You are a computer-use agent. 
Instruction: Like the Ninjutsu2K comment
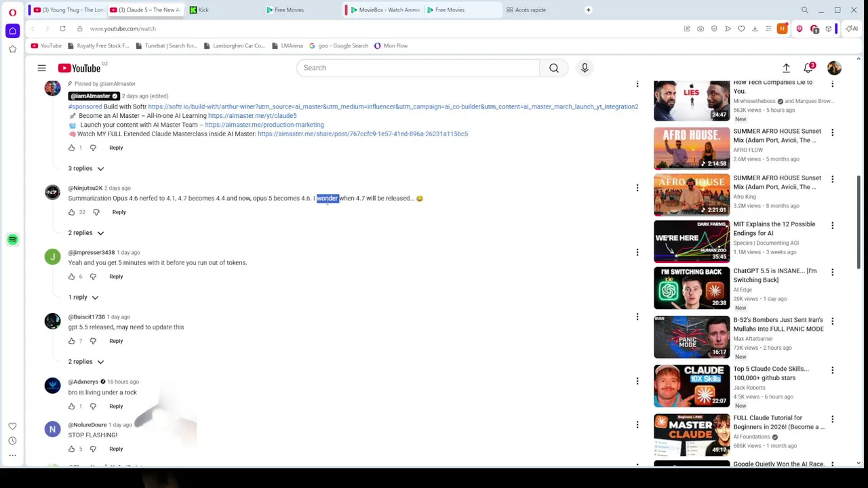click(72, 212)
